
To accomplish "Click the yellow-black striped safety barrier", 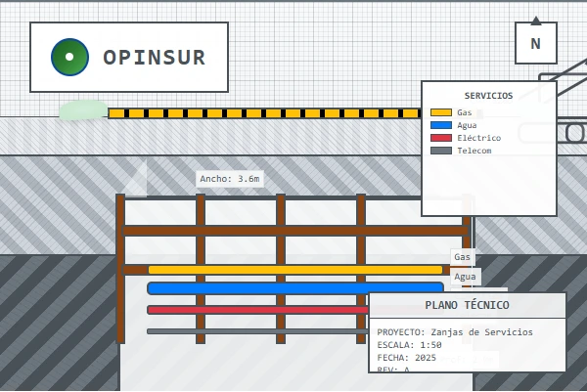I will tap(264, 113).
